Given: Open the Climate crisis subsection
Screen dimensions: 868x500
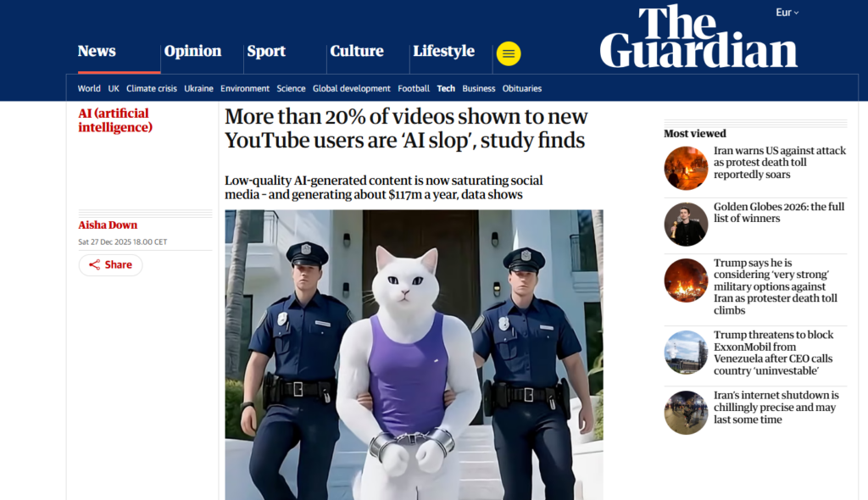Looking at the screenshot, I should coord(152,89).
